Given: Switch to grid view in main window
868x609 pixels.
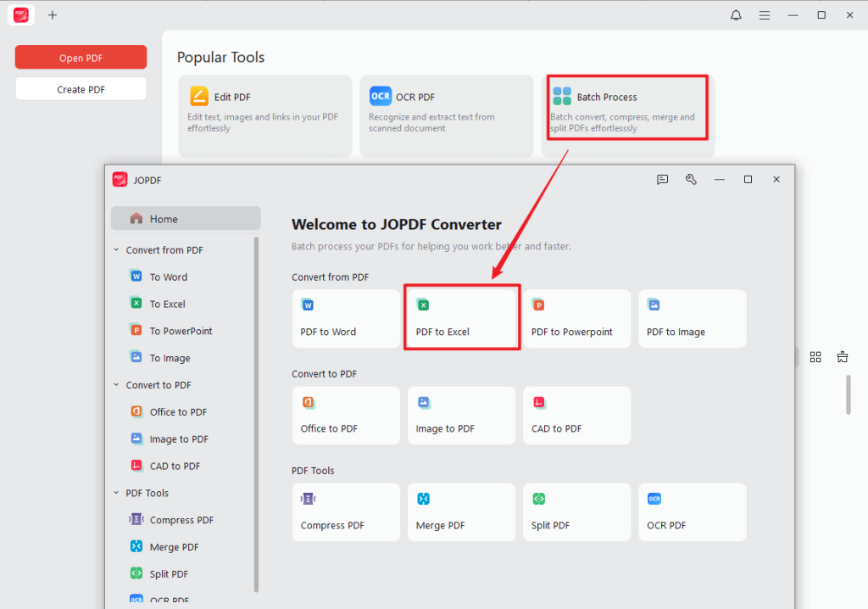Looking at the screenshot, I should (x=815, y=357).
